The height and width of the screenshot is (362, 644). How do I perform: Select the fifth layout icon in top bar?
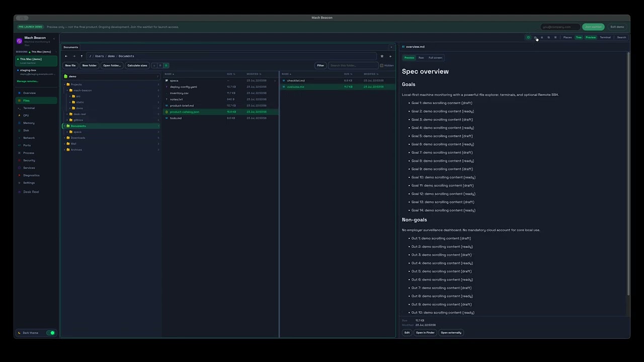555,37
